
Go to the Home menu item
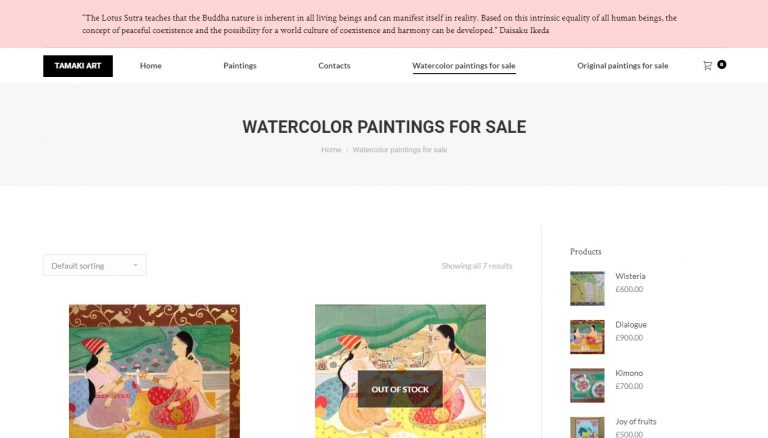pos(151,66)
